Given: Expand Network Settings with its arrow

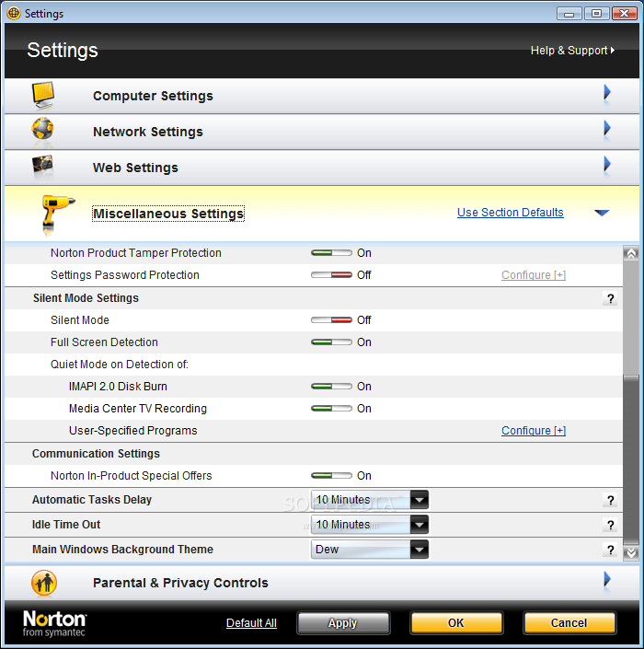Looking at the screenshot, I should point(607,128).
